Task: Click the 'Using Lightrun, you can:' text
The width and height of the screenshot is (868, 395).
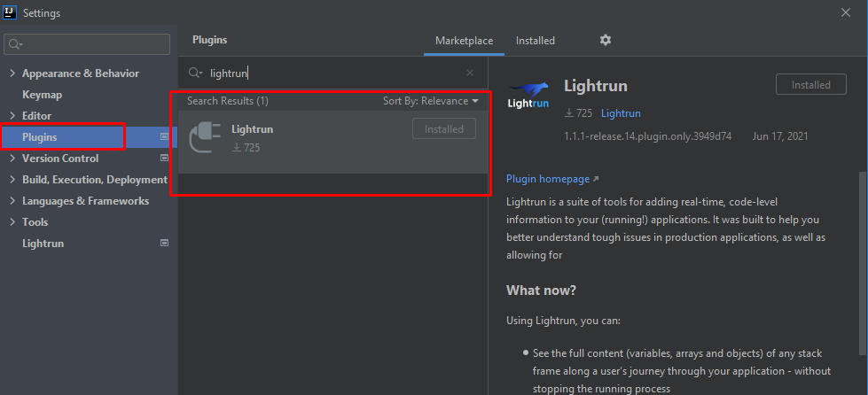Action: point(564,321)
